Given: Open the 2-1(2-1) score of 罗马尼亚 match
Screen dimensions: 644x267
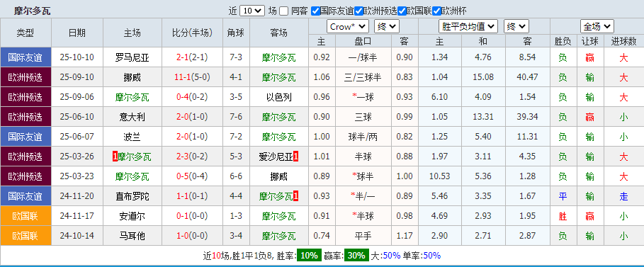Looking at the screenshot, I should (193, 57).
